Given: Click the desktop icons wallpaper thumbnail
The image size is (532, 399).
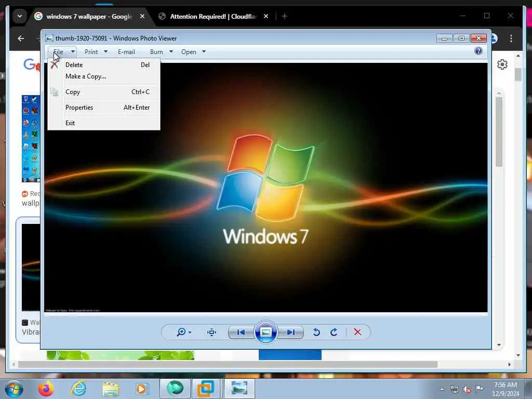Looking at the screenshot, I should click(31, 138).
